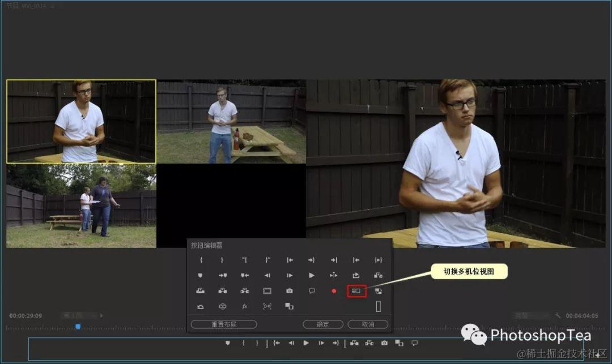Click the blue playhead on the time ruler

click(78, 327)
